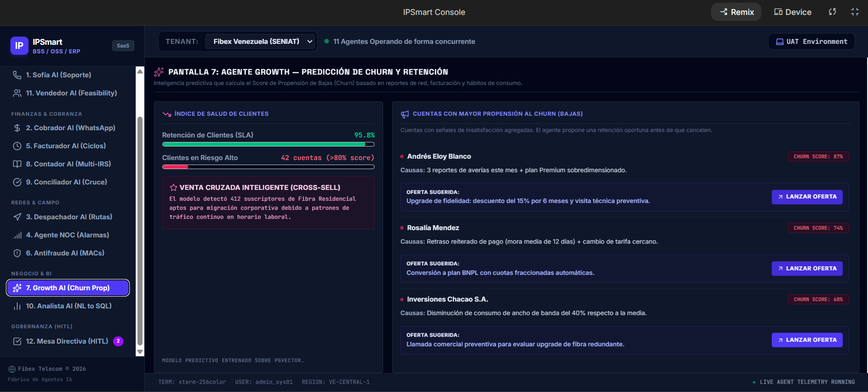Click the fullscreen collapse icon in top bar
The image size is (868, 392).
point(855,12)
